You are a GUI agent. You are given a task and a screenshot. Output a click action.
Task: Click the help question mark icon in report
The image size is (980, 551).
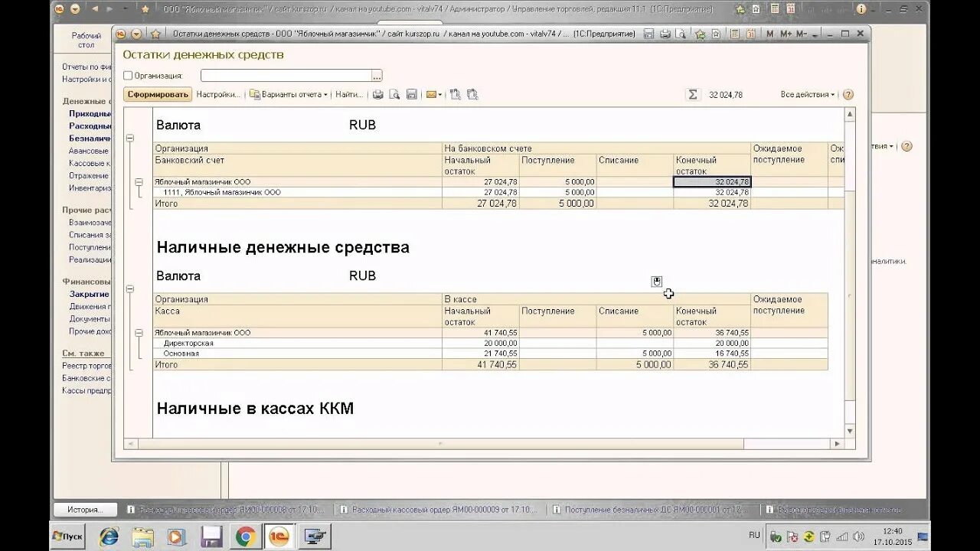tap(848, 95)
